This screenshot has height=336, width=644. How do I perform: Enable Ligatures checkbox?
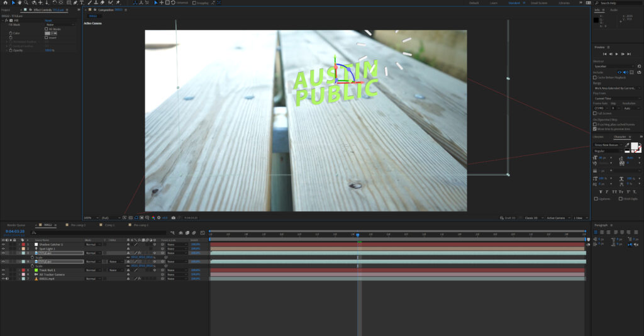click(596, 199)
